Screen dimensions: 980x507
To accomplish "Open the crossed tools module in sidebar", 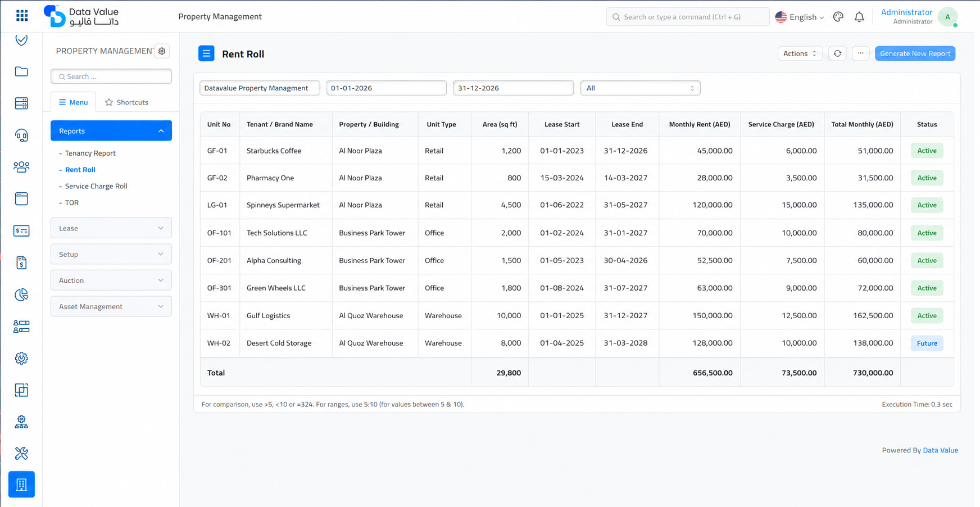I will click(21, 454).
